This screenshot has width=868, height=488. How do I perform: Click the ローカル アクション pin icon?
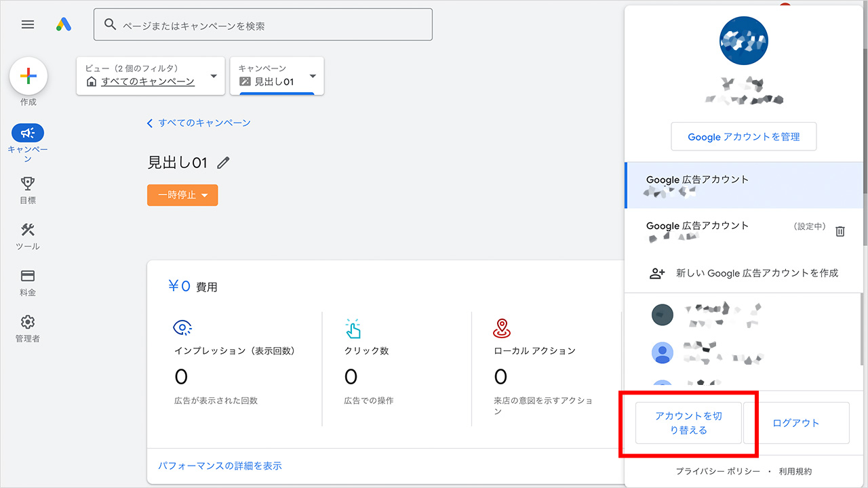tap(502, 328)
